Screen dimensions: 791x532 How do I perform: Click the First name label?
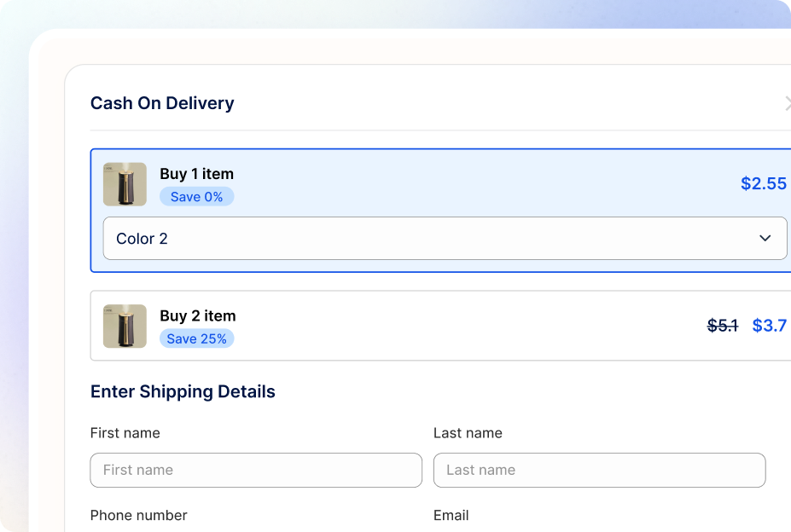[125, 433]
